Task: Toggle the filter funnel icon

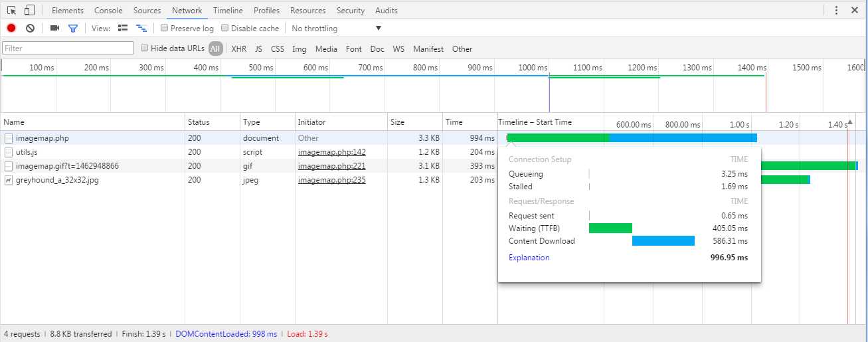Action: (73, 29)
